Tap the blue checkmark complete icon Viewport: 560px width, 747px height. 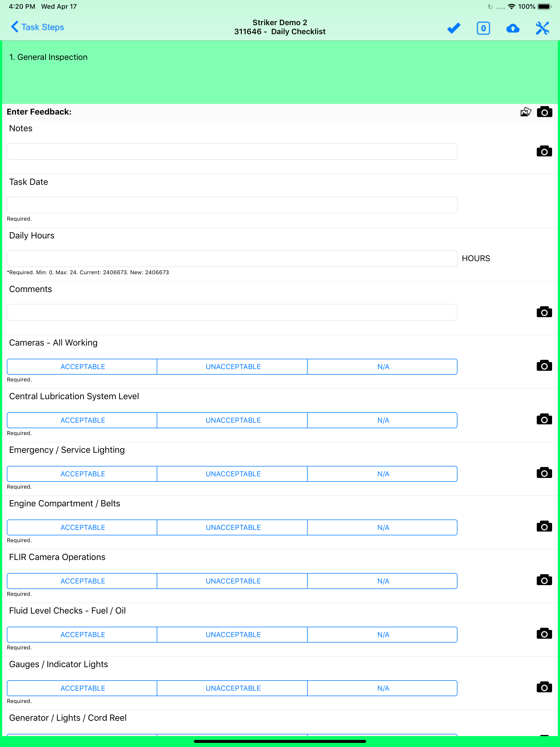[454, 28]
